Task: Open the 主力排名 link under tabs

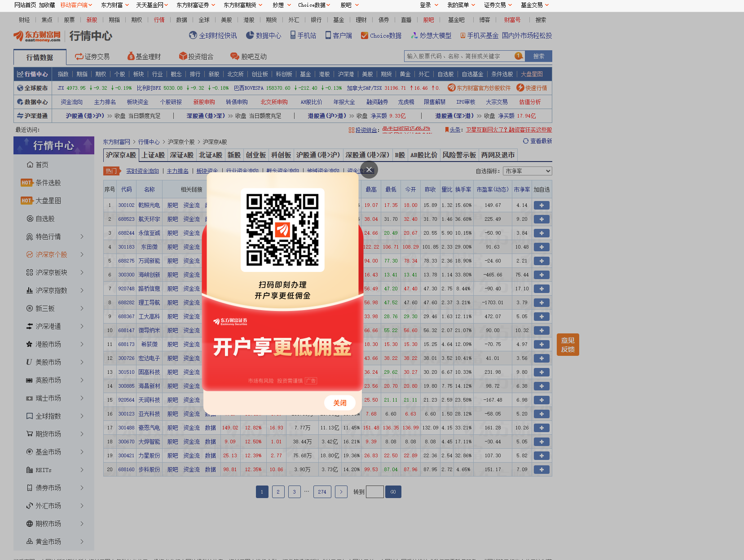Action: pos(177,171)
